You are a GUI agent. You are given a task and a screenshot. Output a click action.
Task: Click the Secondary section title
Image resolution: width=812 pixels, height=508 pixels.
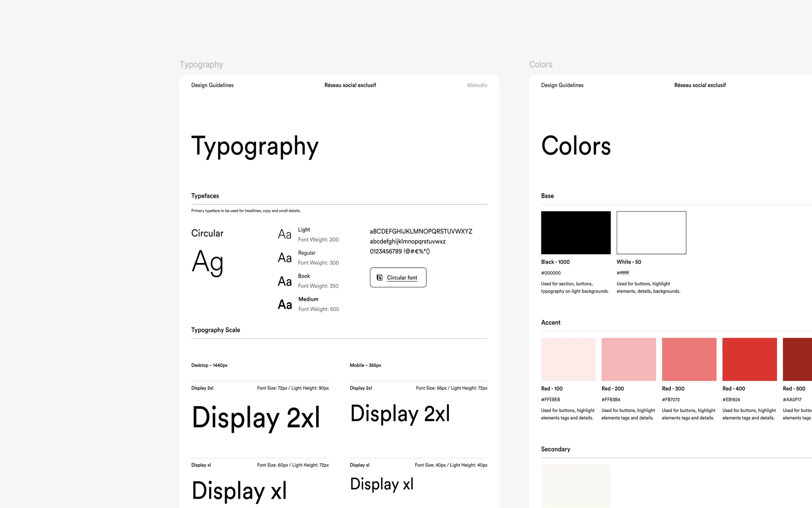[x=555, y=449]
